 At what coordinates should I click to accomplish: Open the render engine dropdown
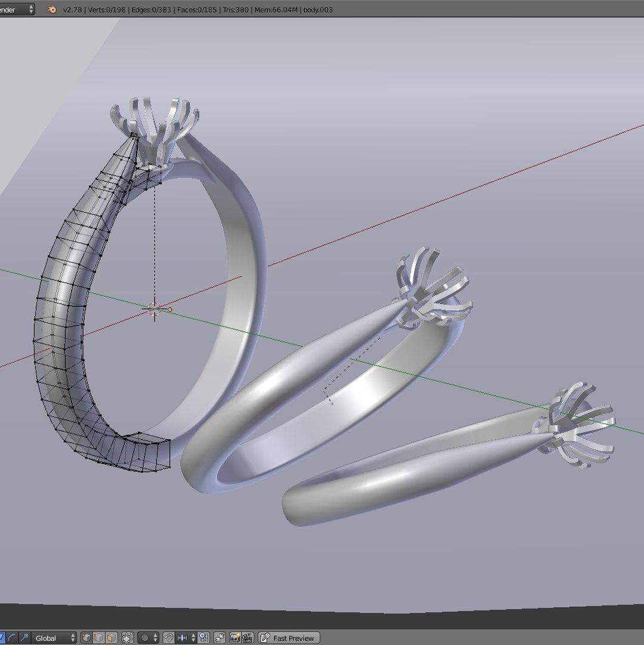pyautogui.click(x=17, y=10)
